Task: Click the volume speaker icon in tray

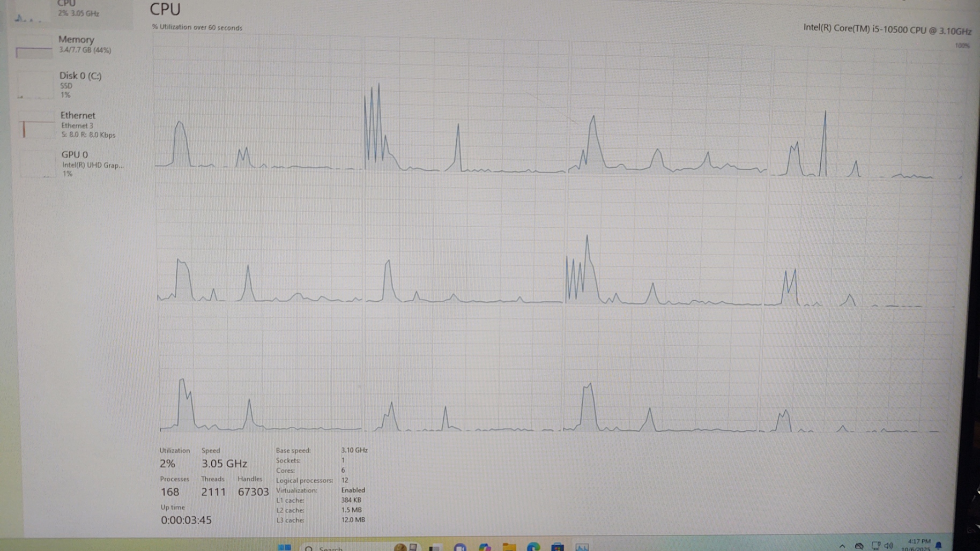Action: (x=889, y=546)
